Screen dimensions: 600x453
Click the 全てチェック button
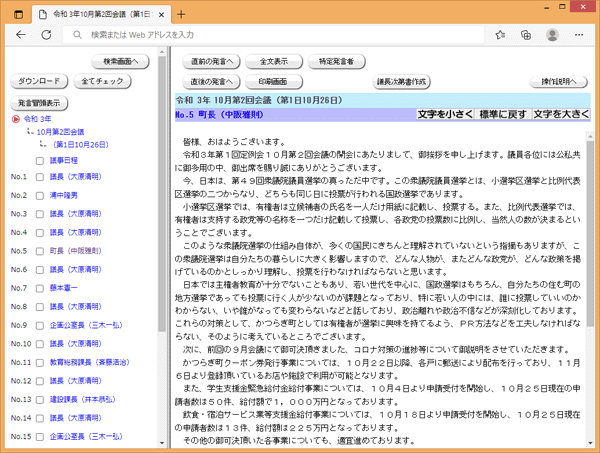click(102, 81)
